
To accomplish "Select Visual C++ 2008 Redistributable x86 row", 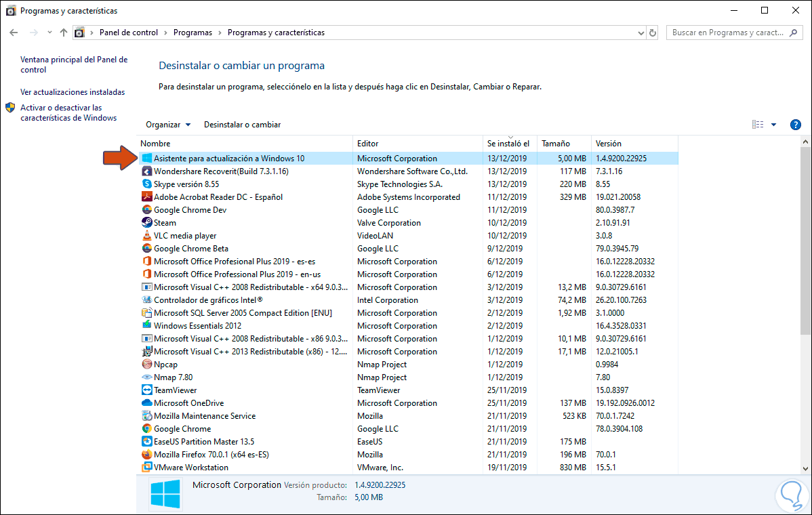I will click(408, 339).
